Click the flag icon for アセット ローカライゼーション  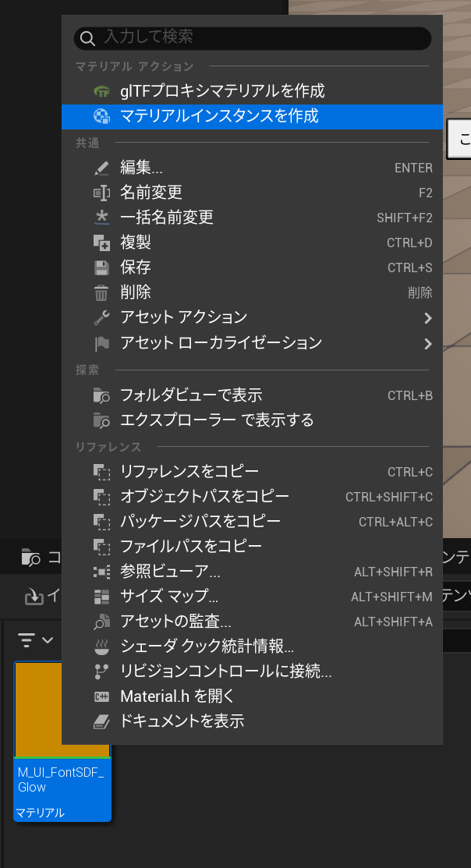click(101, 343)
